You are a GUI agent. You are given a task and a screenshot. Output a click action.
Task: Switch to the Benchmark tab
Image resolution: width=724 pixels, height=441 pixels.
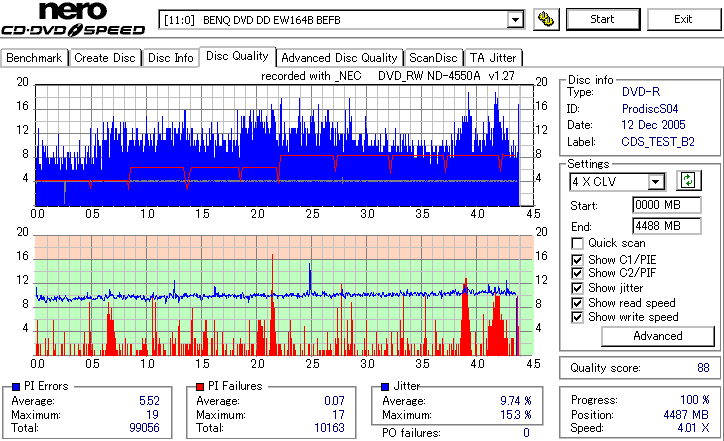[34, 58]
